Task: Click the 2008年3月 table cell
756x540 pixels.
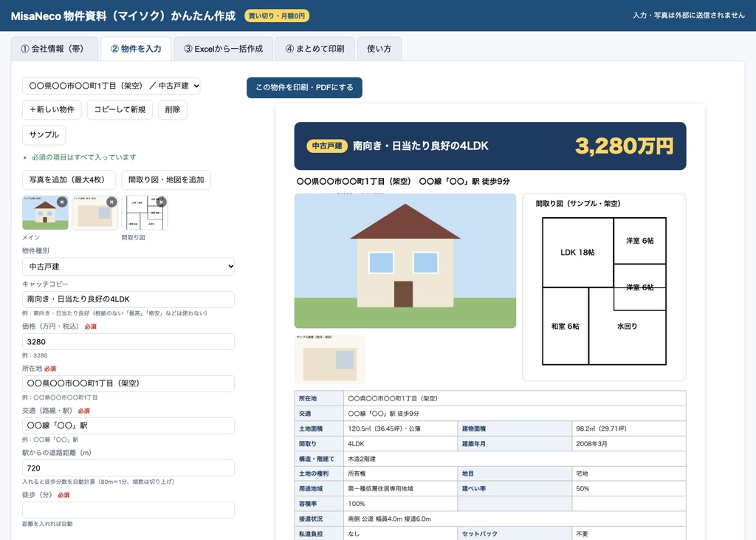Action: (629, 443)
